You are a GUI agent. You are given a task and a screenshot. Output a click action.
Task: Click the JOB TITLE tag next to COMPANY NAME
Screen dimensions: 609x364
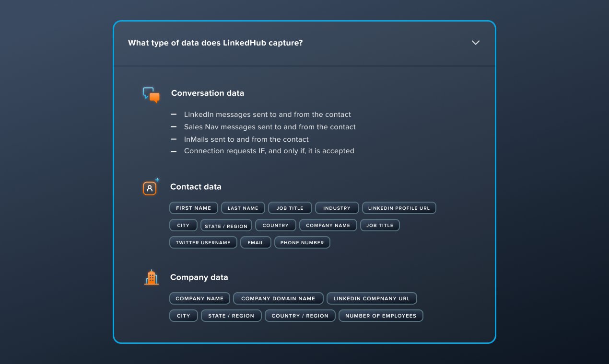pos(380,225)
